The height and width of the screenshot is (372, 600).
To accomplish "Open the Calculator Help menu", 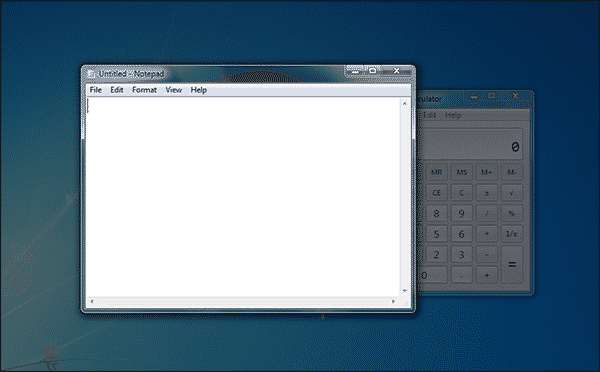I will click(x=453, y=115).
